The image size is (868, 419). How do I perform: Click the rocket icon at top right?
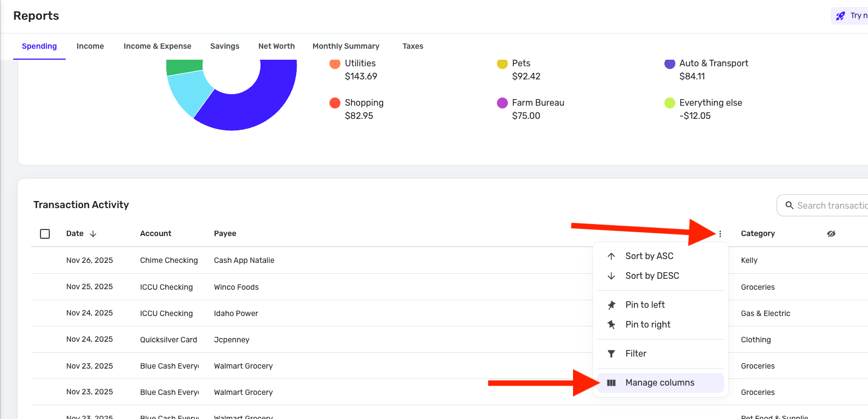pyautogui.click(x=841, y=16)
